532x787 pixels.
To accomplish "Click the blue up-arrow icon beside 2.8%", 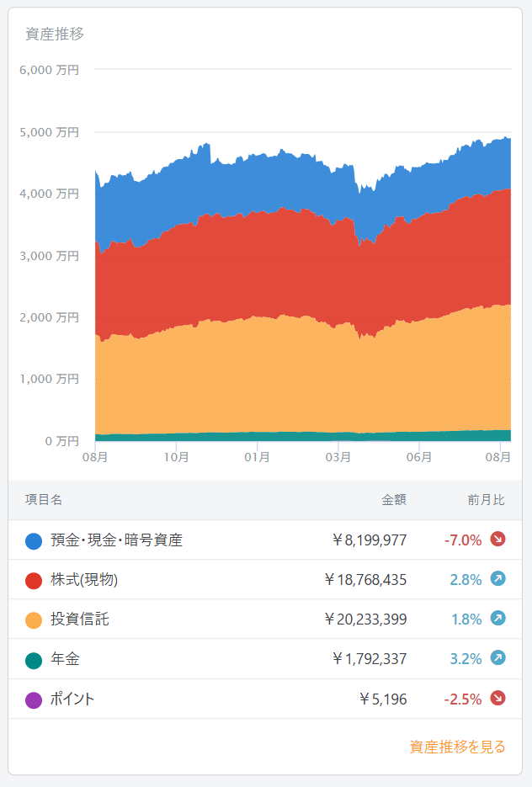I will click(498, 579).
